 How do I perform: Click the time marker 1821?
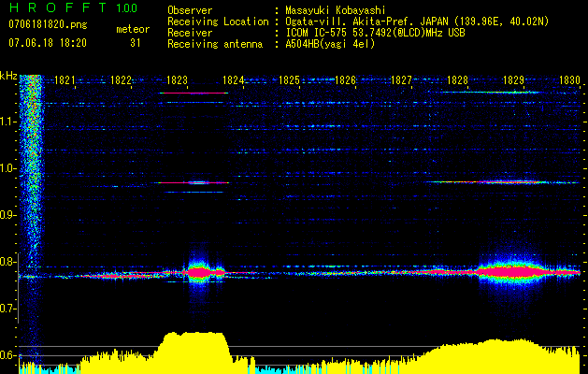tap(65, 80)
